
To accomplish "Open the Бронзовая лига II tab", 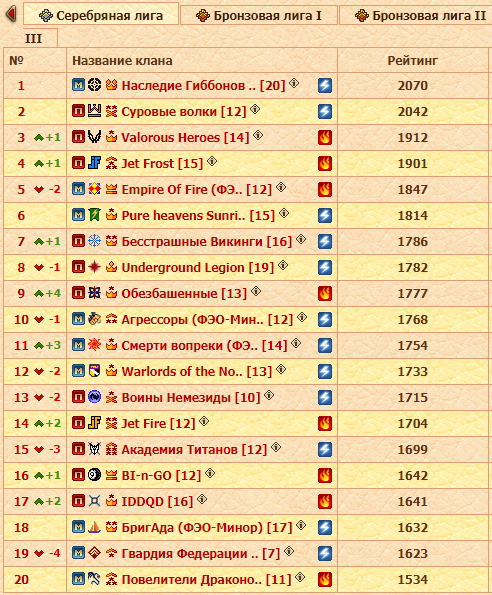I will point(415,15).
